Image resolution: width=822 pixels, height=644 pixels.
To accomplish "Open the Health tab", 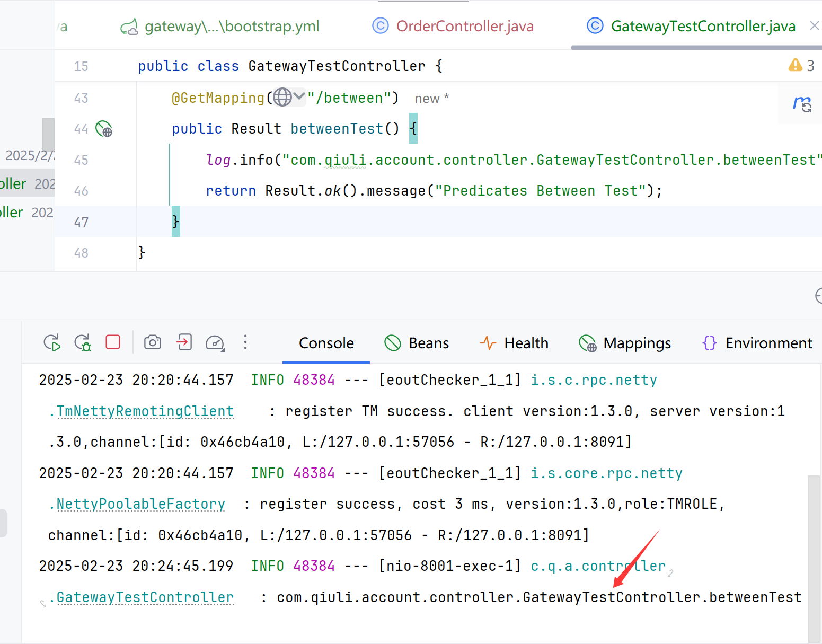I will click(x=514, y=343).
